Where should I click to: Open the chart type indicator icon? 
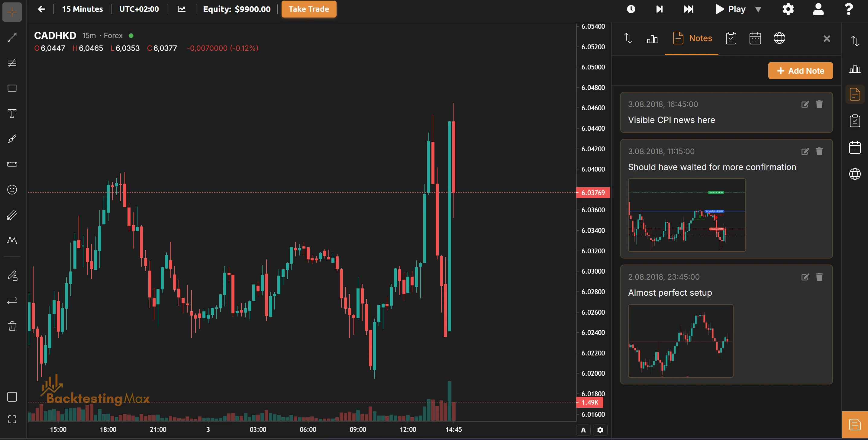(182, 9)
